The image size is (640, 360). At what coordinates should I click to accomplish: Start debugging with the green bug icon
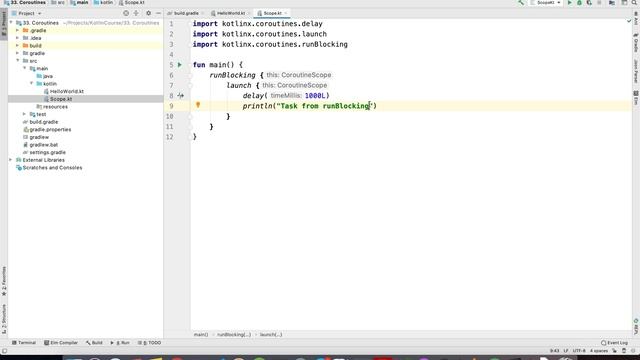tap(579, 2)
